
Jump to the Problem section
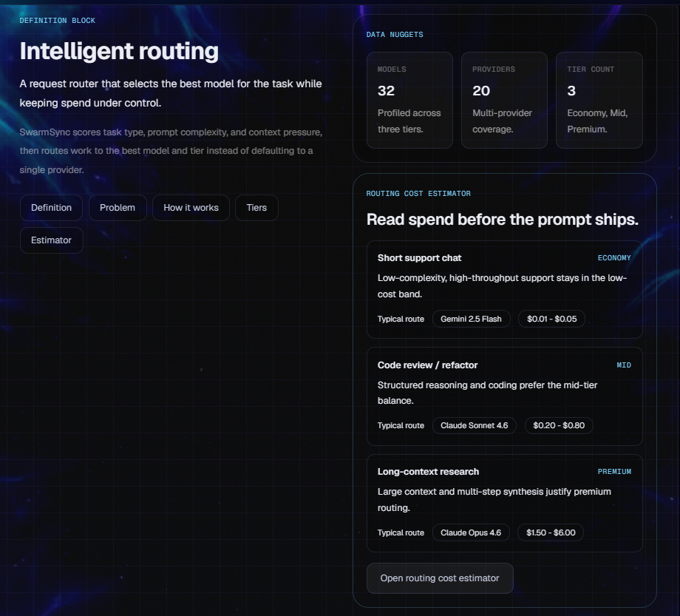pyautogui.click(x=118, y=208)
